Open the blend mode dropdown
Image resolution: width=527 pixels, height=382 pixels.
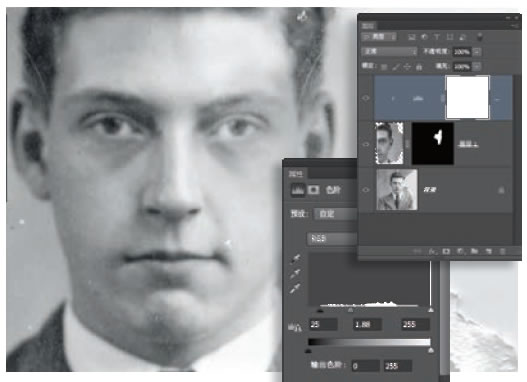pyautogui.click(x=389, y=52)
